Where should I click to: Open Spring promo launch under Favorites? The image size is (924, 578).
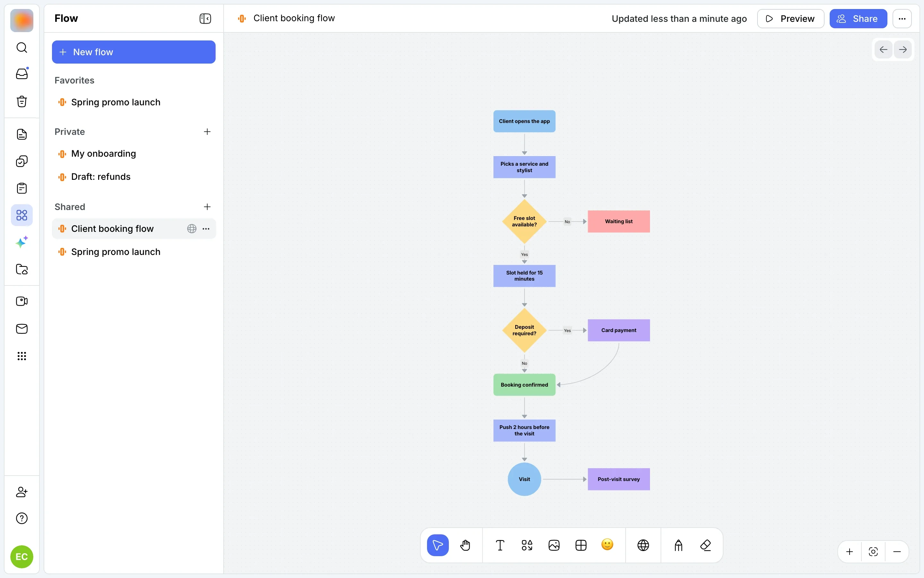point(134,102)
